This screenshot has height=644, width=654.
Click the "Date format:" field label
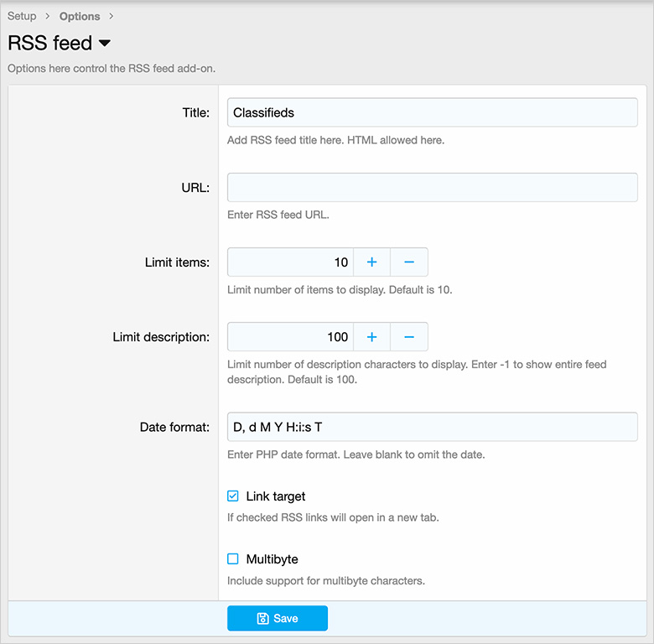pos(174,427)
